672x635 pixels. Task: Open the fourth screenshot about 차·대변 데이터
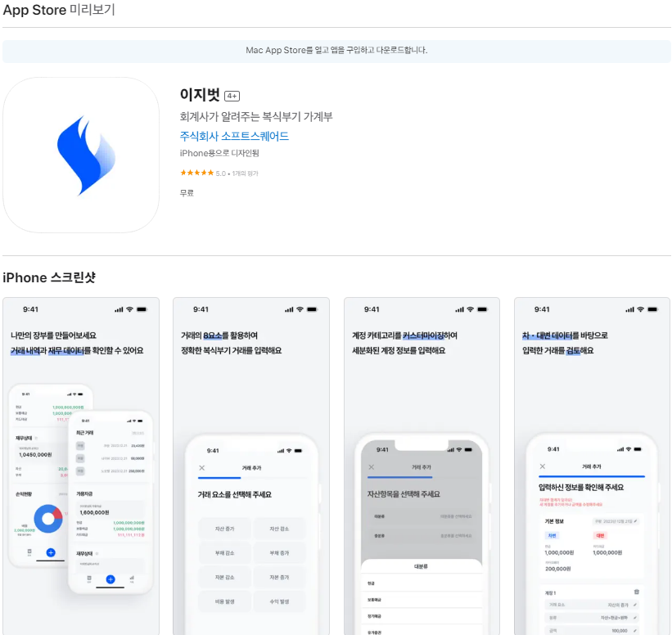tap(592, 466)
